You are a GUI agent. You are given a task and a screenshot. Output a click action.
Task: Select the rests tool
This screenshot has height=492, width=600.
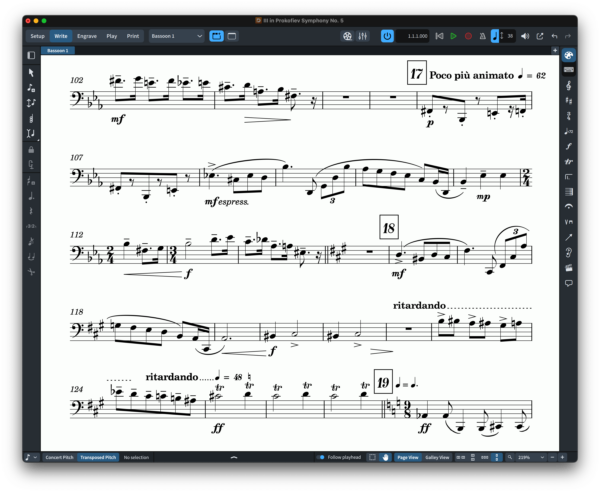coord(31,211)
